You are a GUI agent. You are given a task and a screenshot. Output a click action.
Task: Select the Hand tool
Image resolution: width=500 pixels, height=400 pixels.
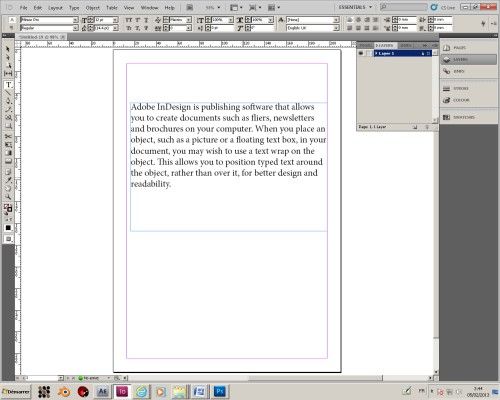point(8,188)
